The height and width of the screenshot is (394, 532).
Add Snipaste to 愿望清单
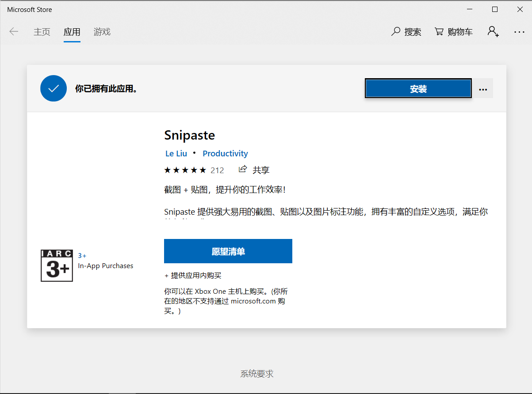tap(228, 251)
